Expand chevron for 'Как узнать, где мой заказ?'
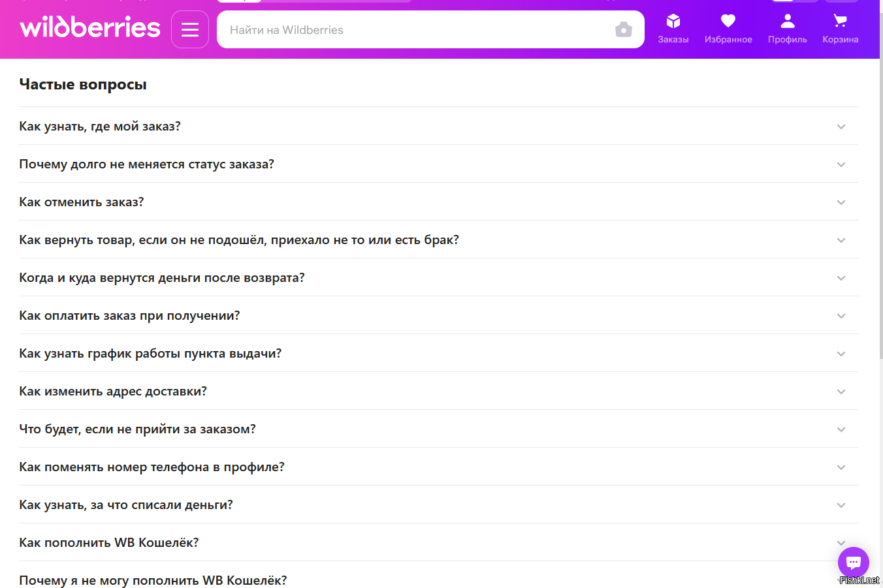This screenshot has width=883, height=588. pos(841,127)
